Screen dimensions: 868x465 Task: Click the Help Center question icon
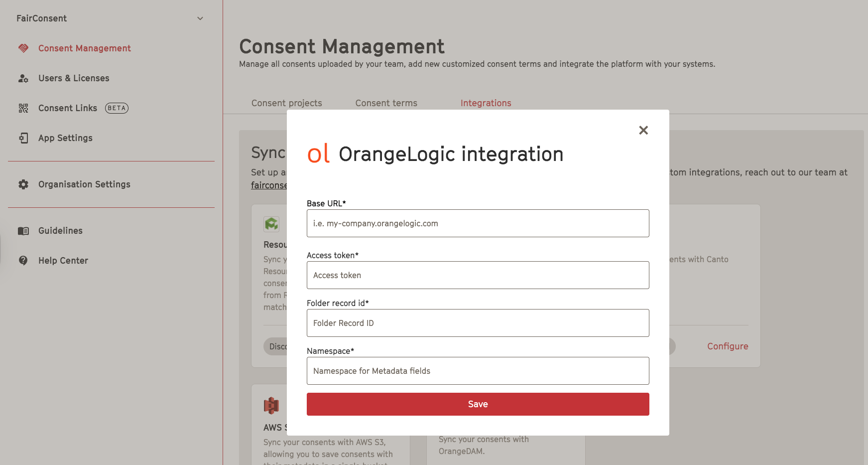(x=23, y=261)
